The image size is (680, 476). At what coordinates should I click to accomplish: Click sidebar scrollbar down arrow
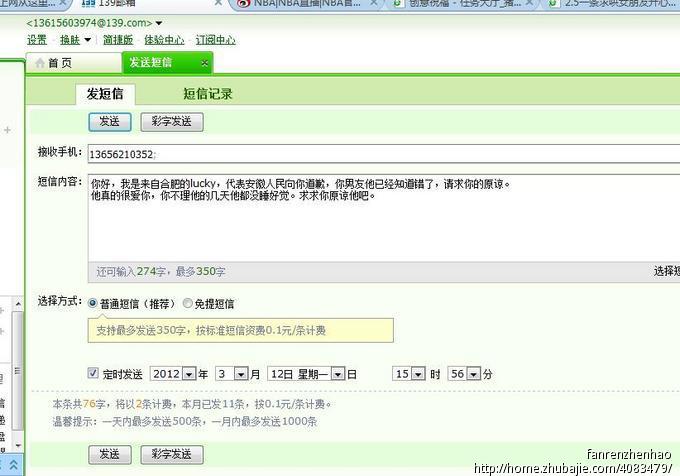18,445
